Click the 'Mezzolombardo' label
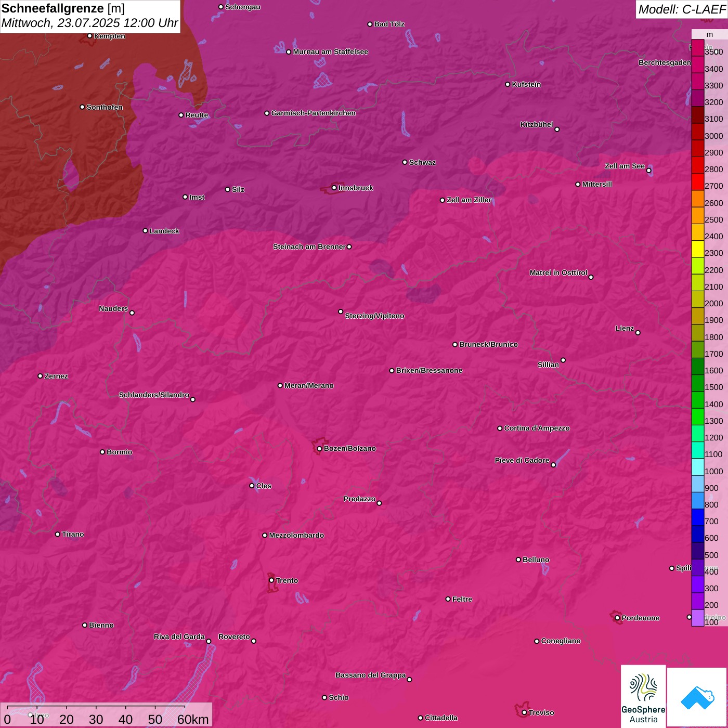The image size is (728, 728). click(296, 535)
